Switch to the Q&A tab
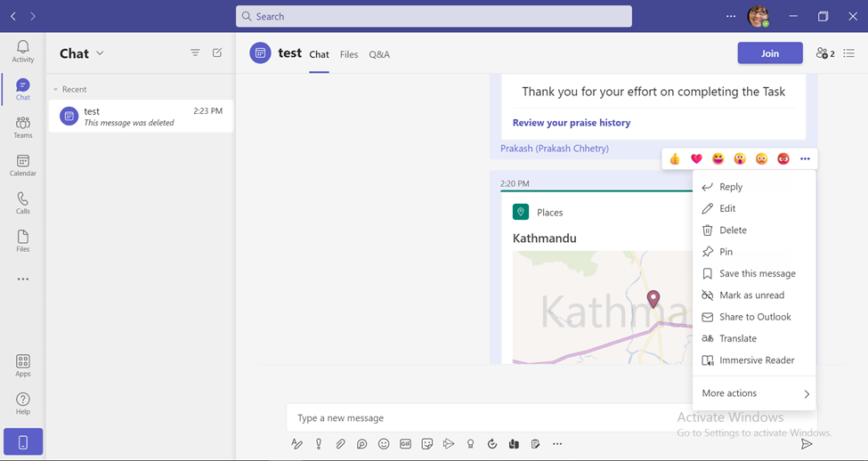This screenshot has width=868, height=461. pyautogui.click(x=379, y=54)
